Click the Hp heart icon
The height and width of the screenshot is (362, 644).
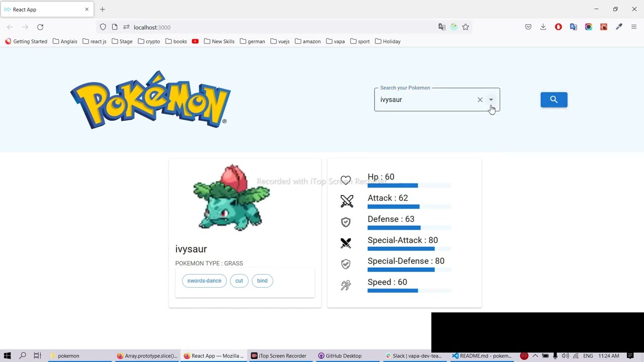[346, 180]
